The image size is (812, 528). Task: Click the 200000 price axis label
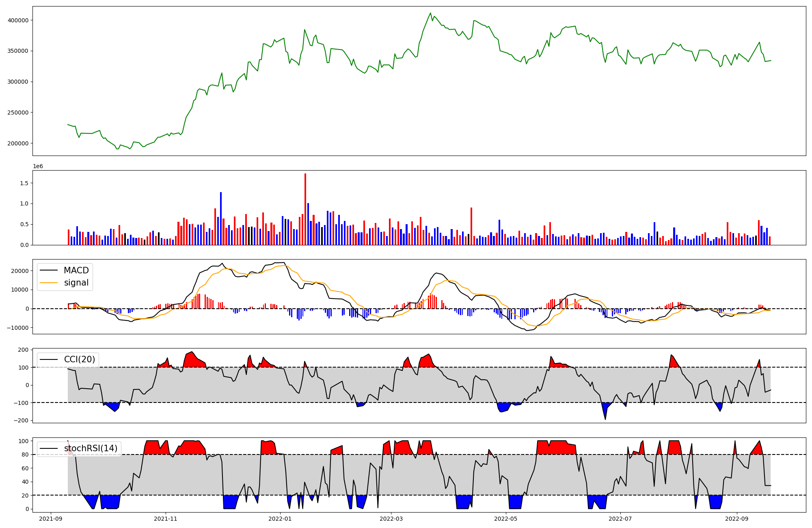click(18, 143)
